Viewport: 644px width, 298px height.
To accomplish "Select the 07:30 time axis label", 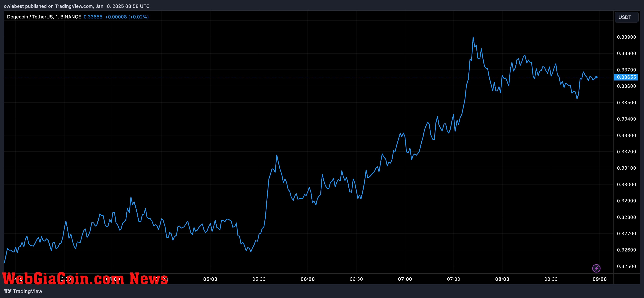I will point(454,279).
